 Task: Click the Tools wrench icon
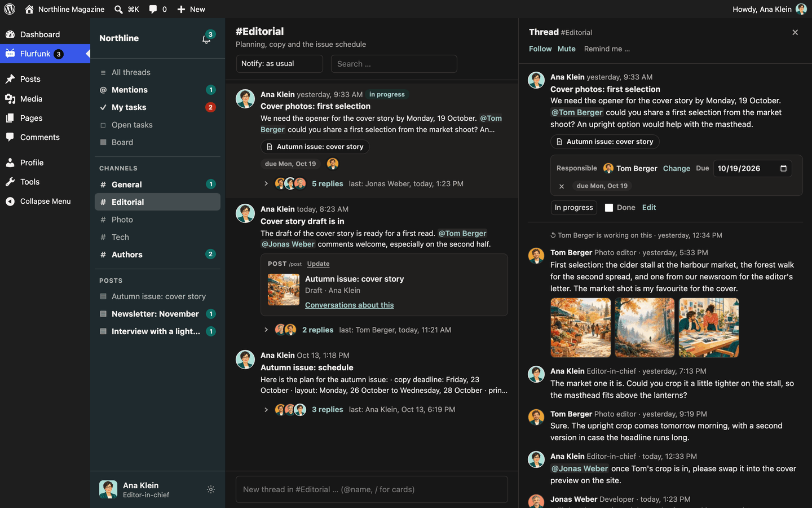pos(10,182)
